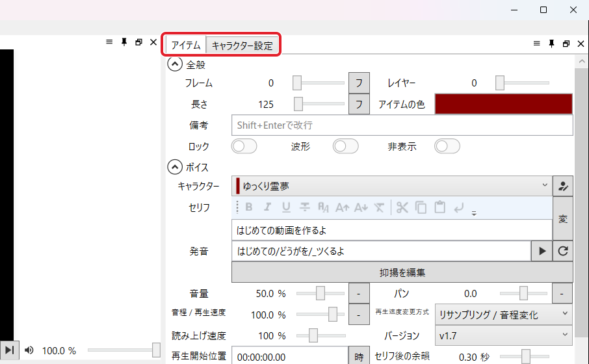Viewport: 589px width, 364px height.
Task: Collapse the ボイス section
Action: pyautogui.click(x=175, y=167)
